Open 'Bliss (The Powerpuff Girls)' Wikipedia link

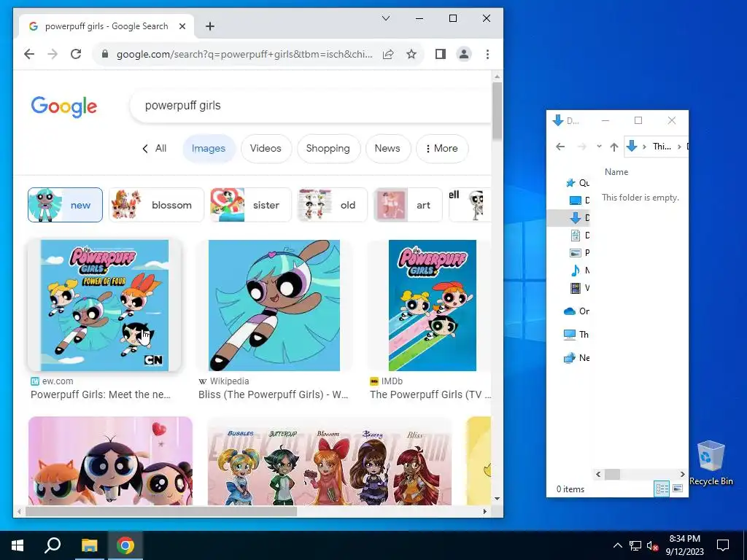[x=273, y=394]
